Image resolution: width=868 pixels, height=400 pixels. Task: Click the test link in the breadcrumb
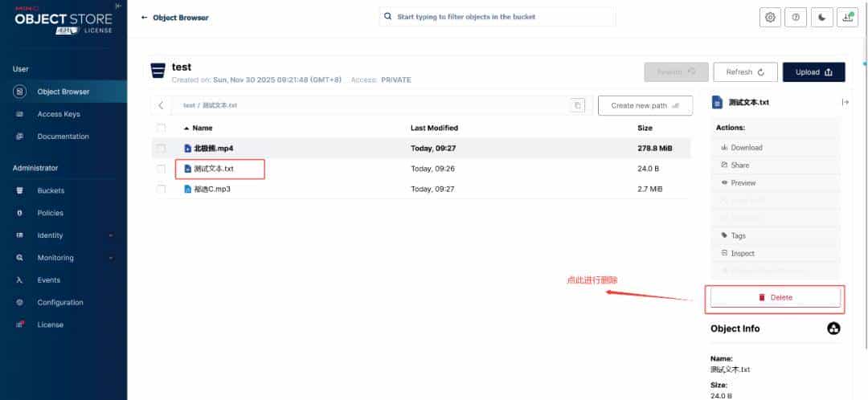click(189, 105)
